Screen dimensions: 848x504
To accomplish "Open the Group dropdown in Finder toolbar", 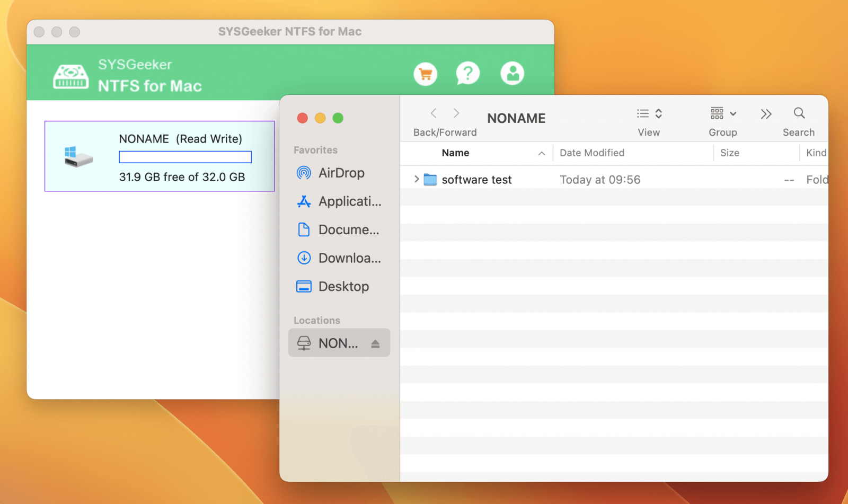I will (722, 113).
